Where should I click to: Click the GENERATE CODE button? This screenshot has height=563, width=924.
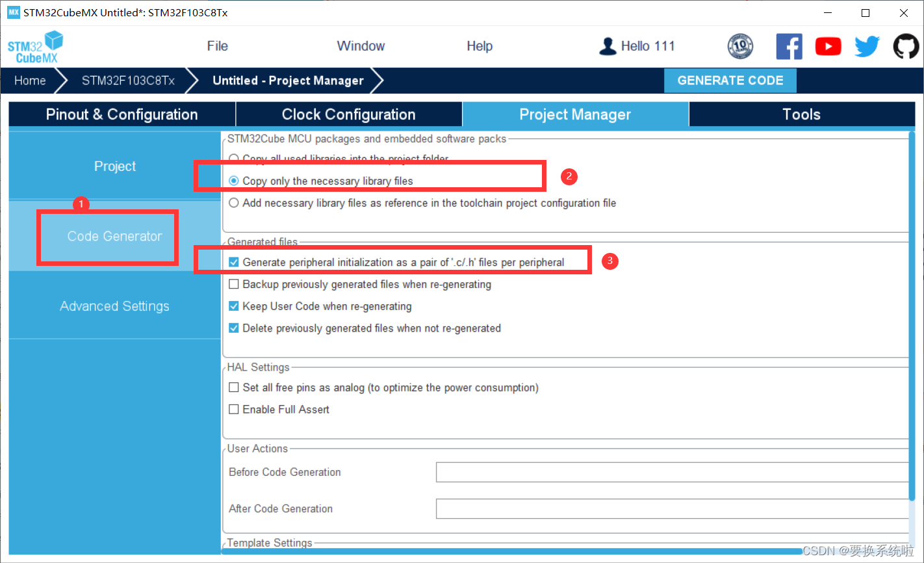[x=730, y=81]
